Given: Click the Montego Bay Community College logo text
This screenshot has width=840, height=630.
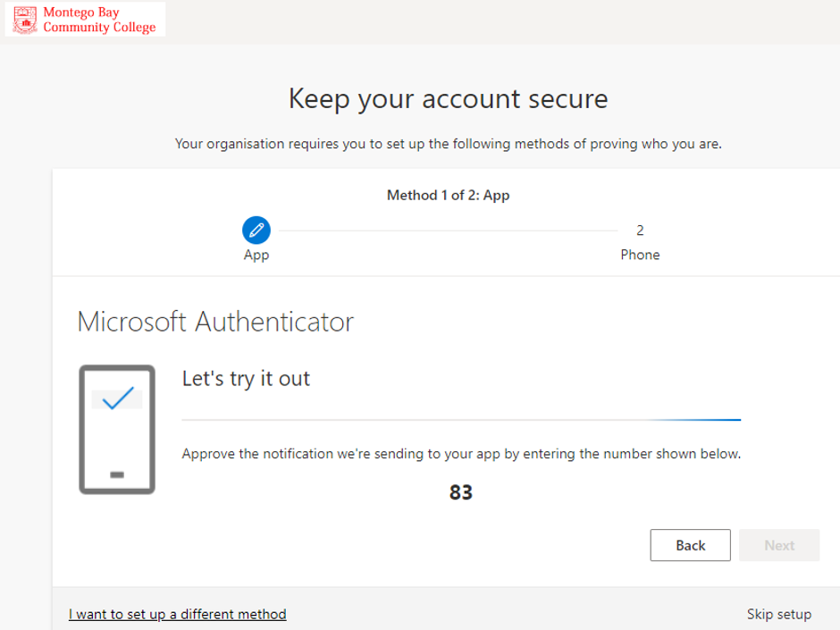Looking at the screenshot, I should click(100, 20).
